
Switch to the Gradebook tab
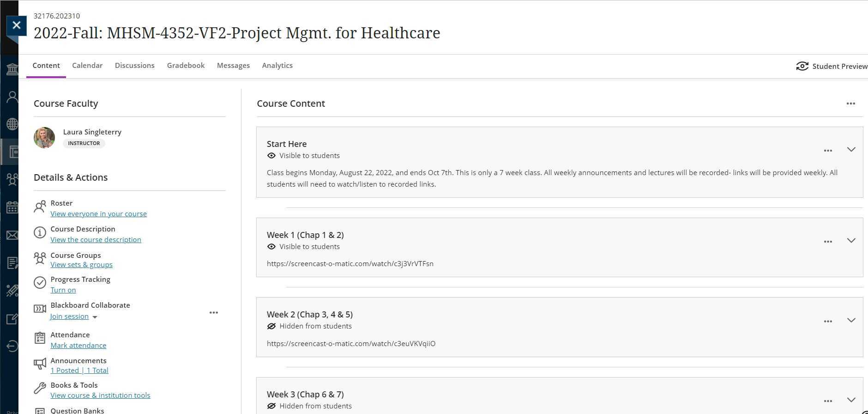pos(186,66)
